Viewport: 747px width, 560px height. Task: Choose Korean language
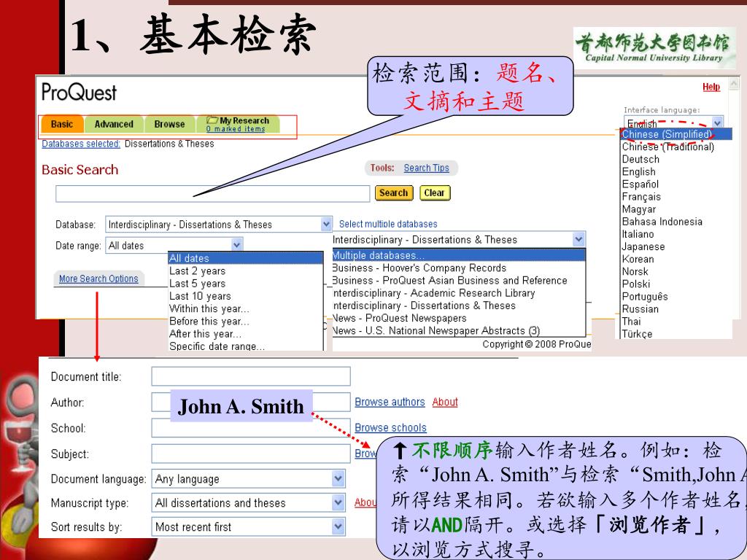click(x=638, y=259)
